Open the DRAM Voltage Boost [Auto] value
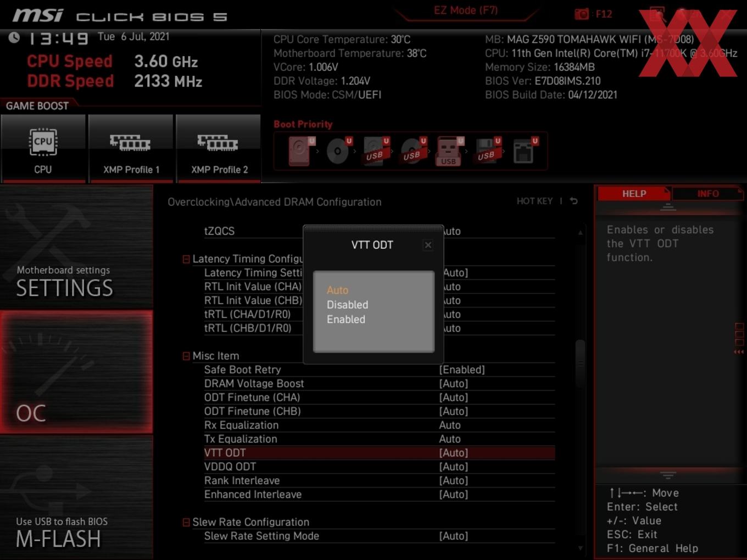 (454, 384)
